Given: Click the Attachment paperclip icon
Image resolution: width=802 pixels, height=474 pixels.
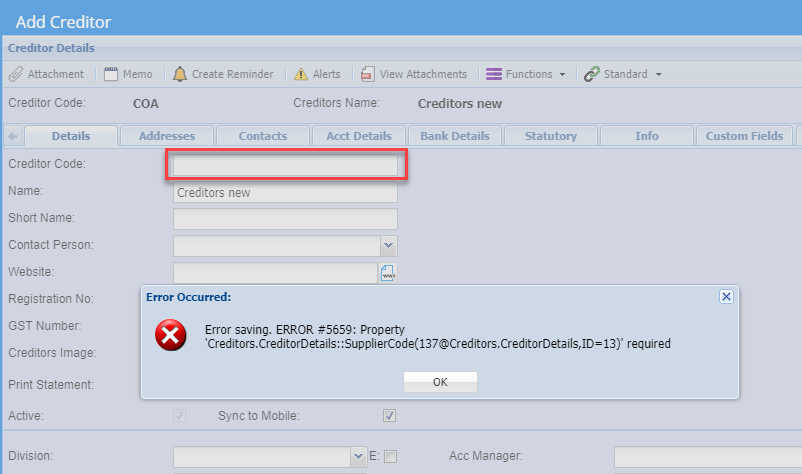Looking at the screenshot, I should tap(16, 74).
